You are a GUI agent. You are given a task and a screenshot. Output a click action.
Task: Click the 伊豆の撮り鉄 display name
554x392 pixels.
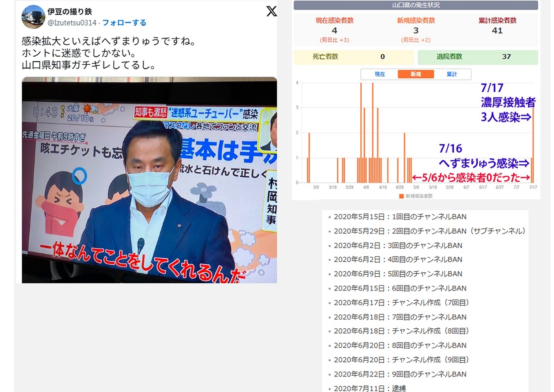coord(69,12)
